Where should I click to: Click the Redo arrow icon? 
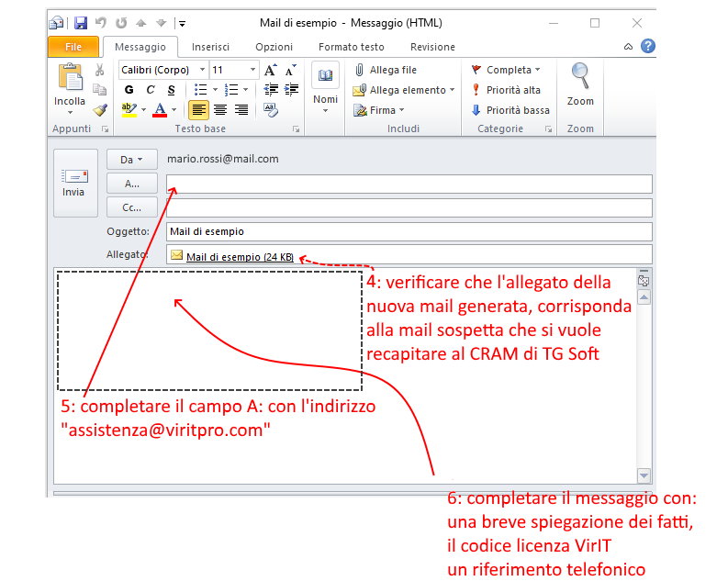pos(121,23)
